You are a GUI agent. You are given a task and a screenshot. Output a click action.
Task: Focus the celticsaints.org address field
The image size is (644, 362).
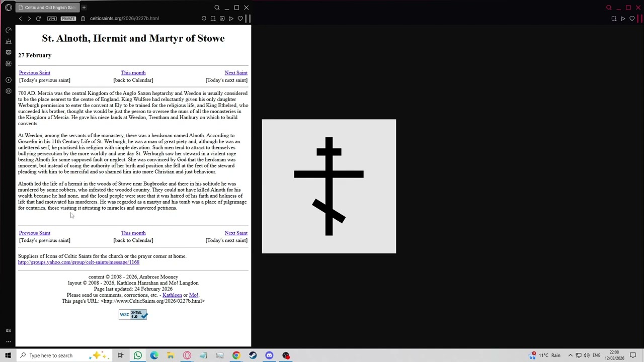(124, 19)
